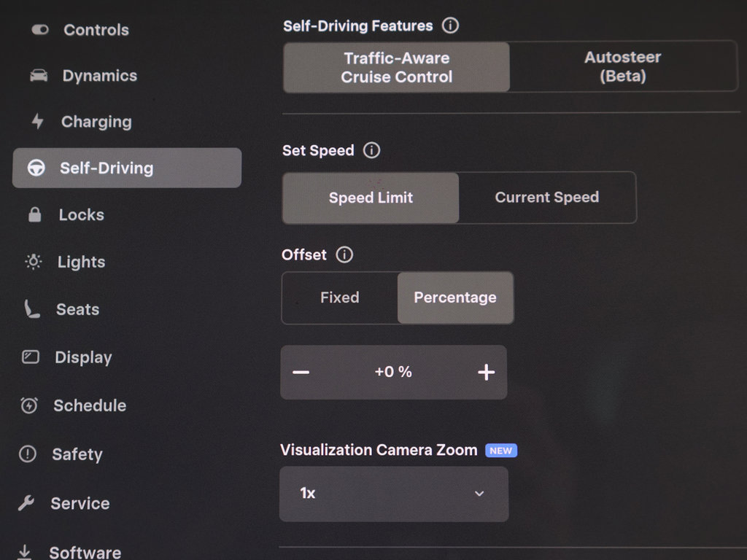Click the +0 % offset value
Image resolution: width=747 pixels, height=560 pixels.
[x=393, y=372]
